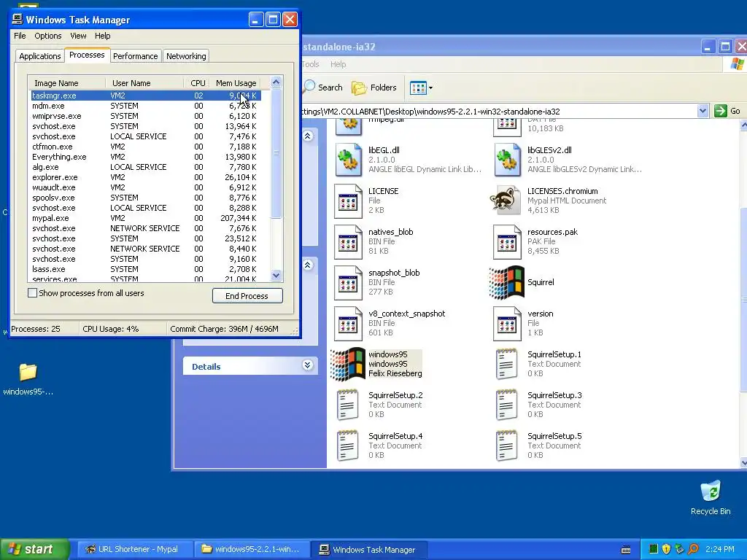Sort processes by CPU column header
Image resolution: width=747 pixels, height=560 pixels.
197,83
